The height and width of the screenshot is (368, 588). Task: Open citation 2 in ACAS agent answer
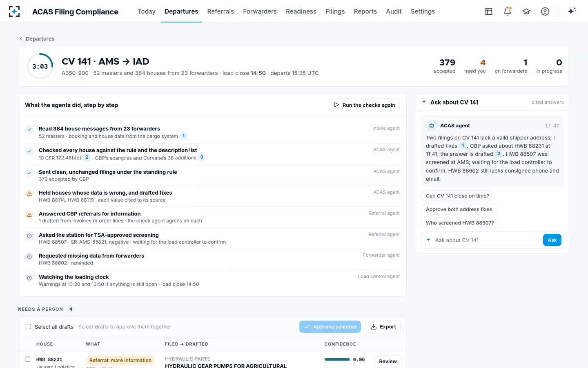(x=499, y=154)
